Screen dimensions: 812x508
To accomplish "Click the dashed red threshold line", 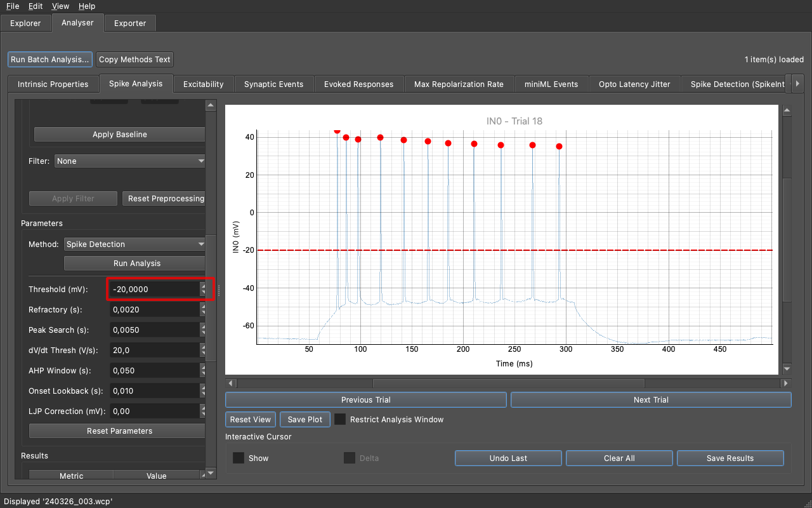I will point(514,250).
